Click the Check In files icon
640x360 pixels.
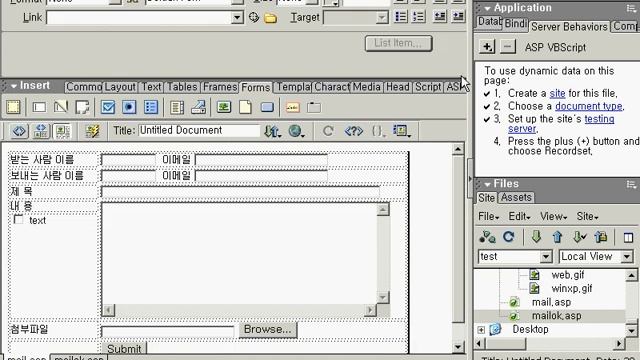pos(601,237)
